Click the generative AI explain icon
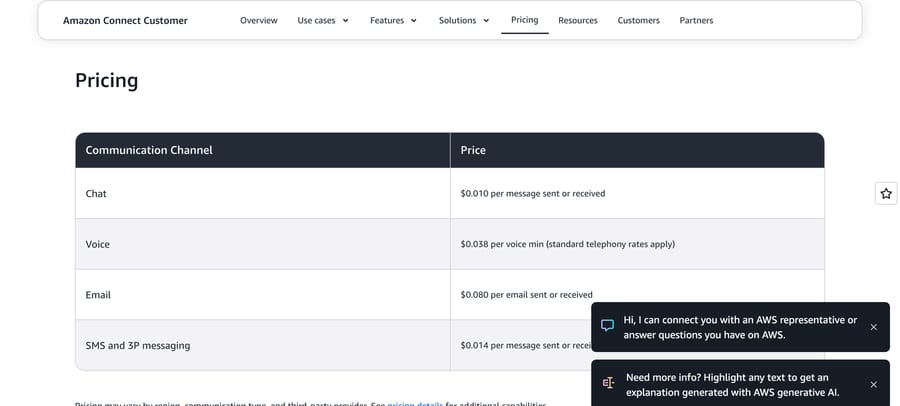The image size is (900, 406). click(x=608, y=383)
